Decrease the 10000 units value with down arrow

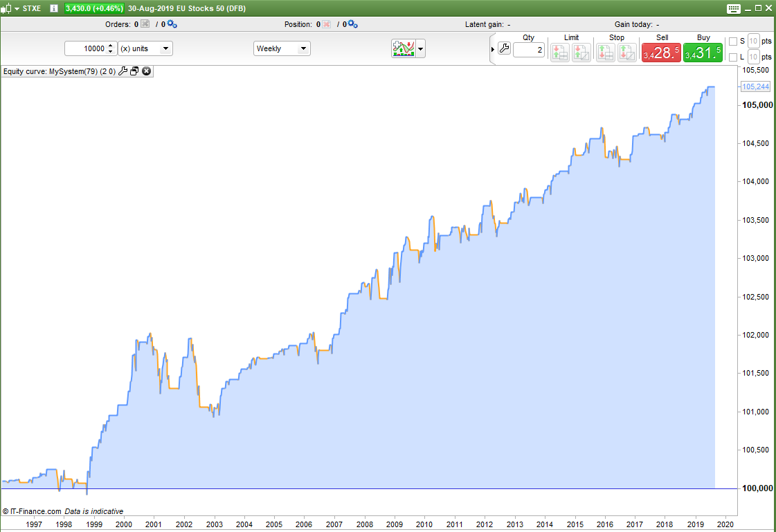click(x=111, y=51)
